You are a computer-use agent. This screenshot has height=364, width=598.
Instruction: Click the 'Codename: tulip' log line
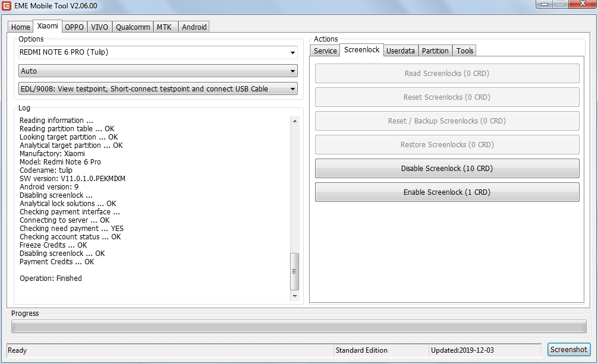tap(46, 170)
